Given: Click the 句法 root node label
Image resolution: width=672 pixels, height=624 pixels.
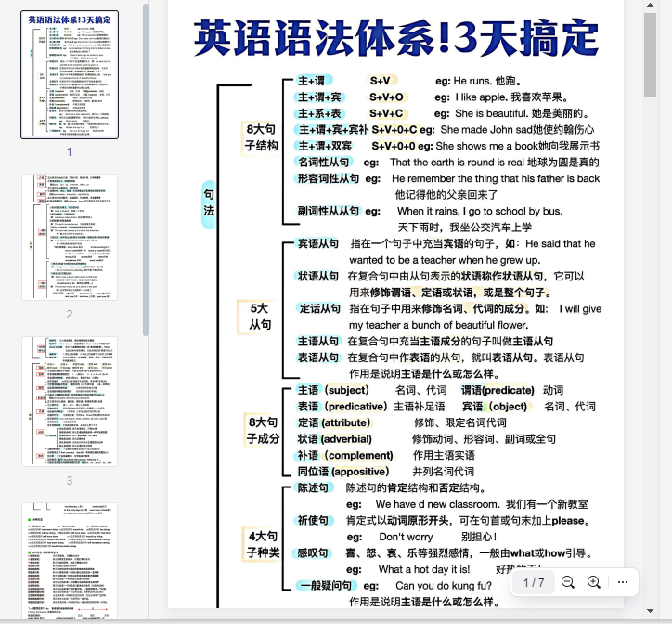Looking at the screenshot, I should (x=209, y=205).
